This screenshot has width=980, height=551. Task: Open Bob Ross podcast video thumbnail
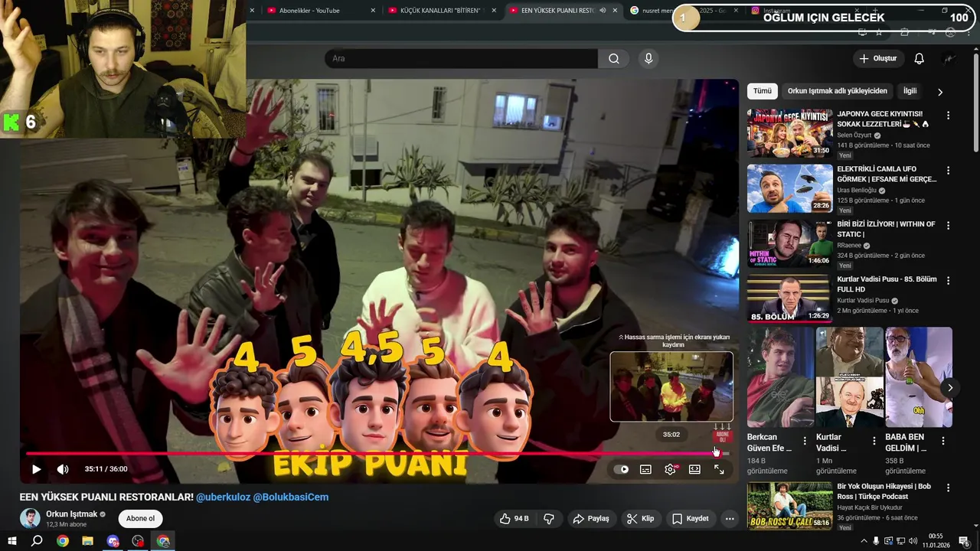(789, 506)
